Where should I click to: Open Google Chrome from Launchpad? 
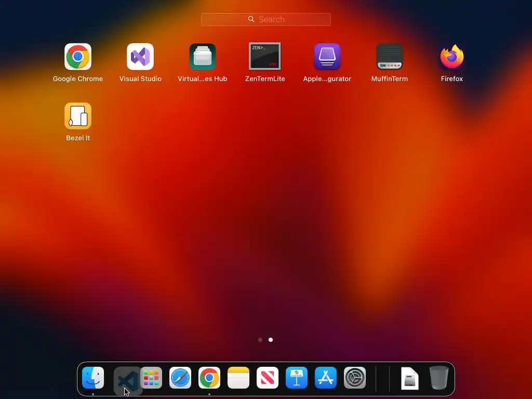click(x=78, y=57)
